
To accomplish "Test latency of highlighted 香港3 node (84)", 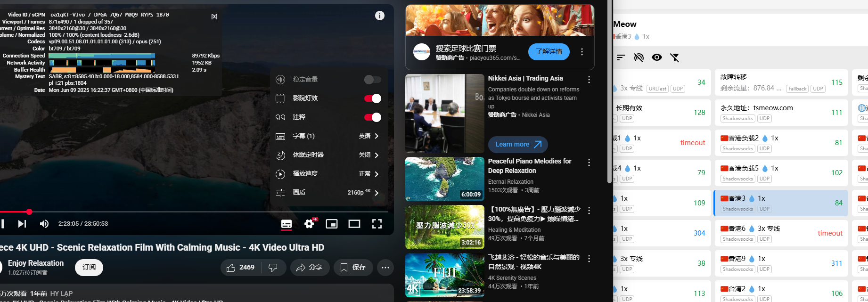I will coord(839,203).
